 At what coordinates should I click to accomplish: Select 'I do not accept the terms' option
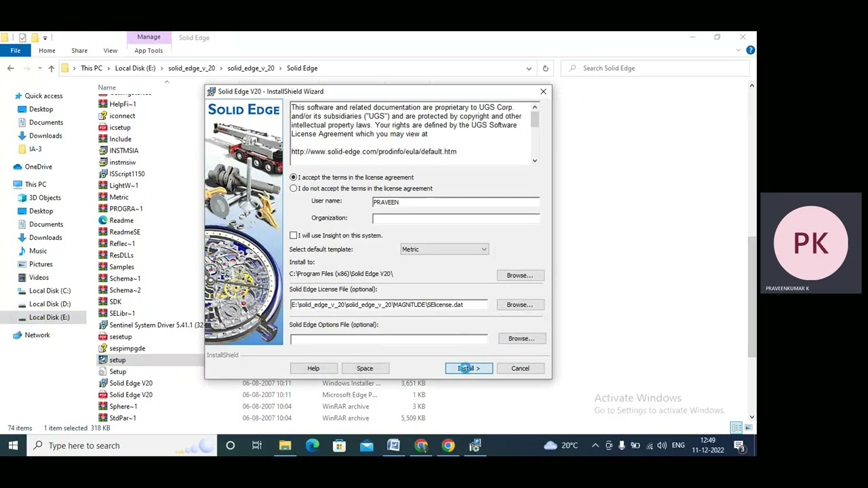coord(294,188)
